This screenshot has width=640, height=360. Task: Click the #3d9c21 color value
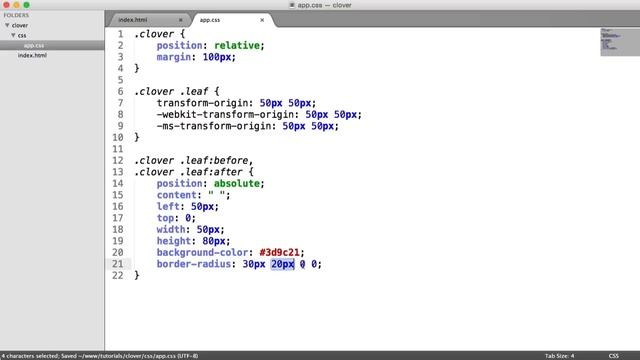[x=279, y=252]
